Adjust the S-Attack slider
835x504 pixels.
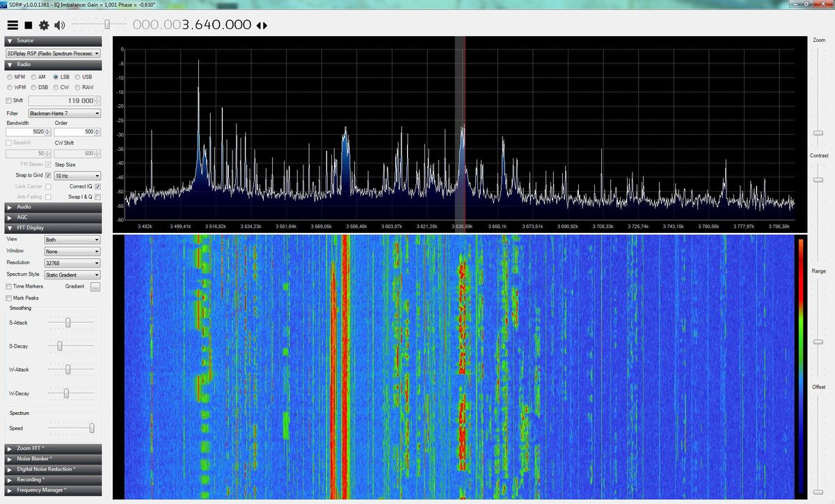(x=68, y=323)
